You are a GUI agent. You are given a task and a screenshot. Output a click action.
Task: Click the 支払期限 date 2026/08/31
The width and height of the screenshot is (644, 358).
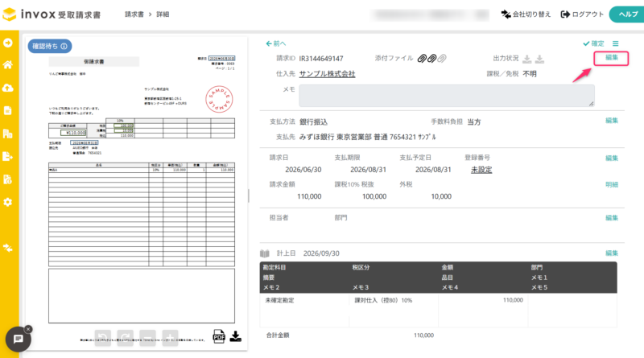[368, 170]
